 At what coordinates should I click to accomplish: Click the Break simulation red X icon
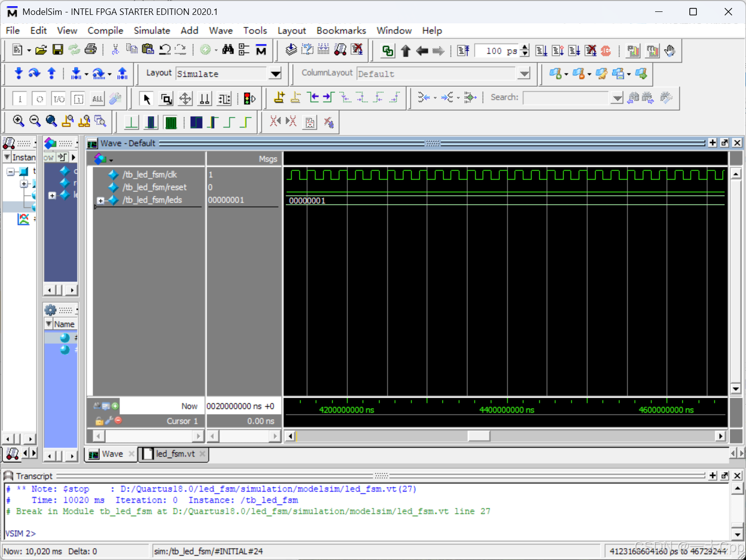tap(591, 51)
